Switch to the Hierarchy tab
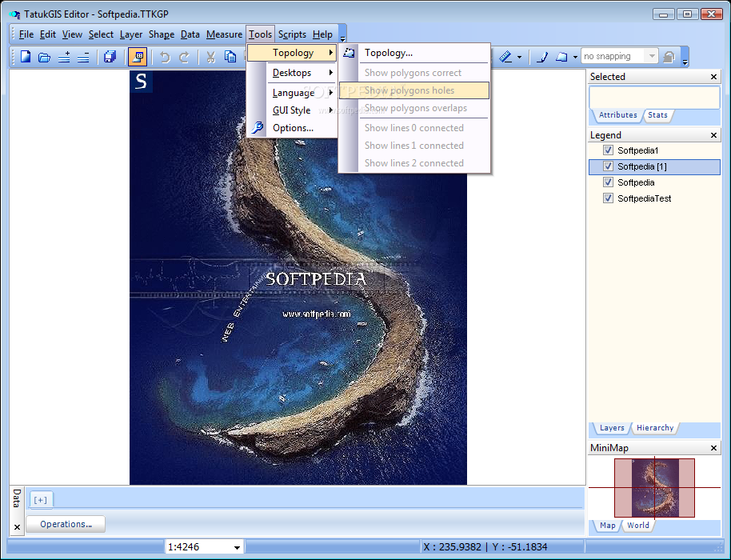 [654, 428]
